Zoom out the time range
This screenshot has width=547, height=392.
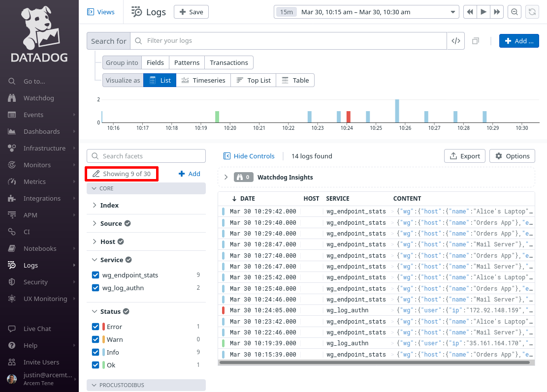click(515, 12)
